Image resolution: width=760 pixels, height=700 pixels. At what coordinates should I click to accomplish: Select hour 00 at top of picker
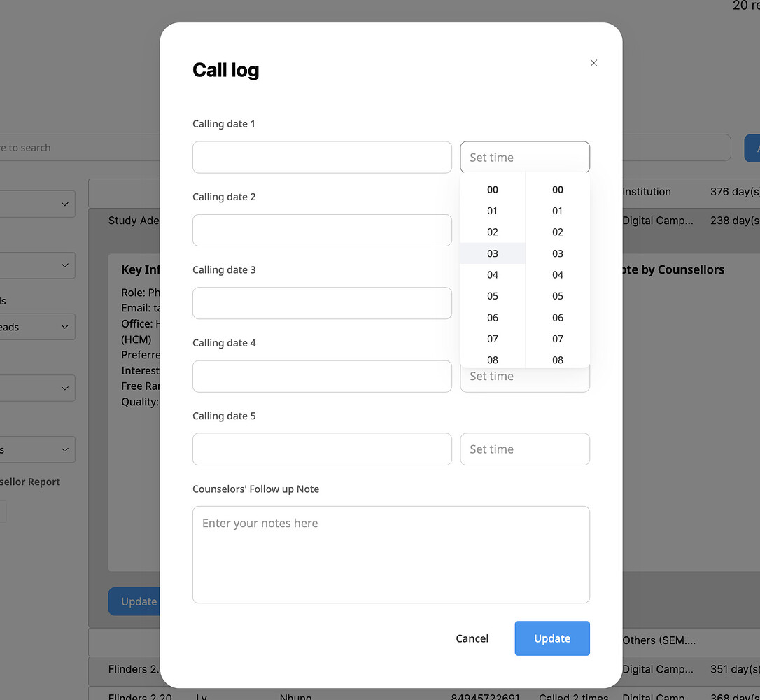(x=492, y=189)
